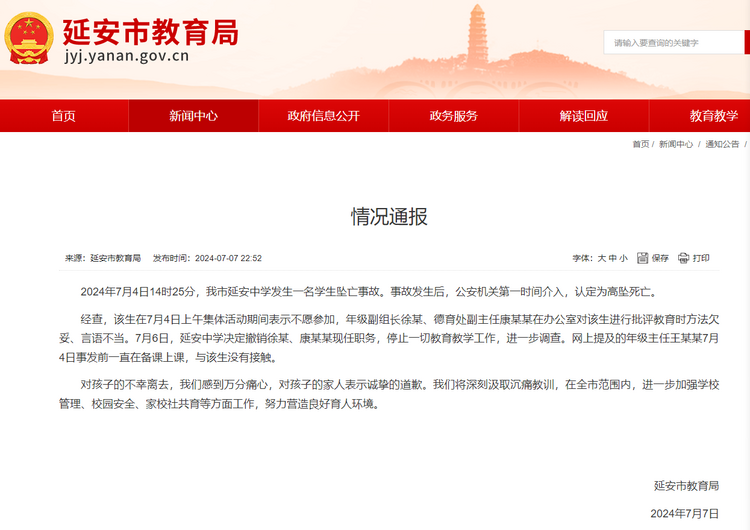Viewport: 750px width, 530px height.
Task: Click the signature 延安市教育局 at bottom
Action: pyautogui.click(x=686, y=486)
